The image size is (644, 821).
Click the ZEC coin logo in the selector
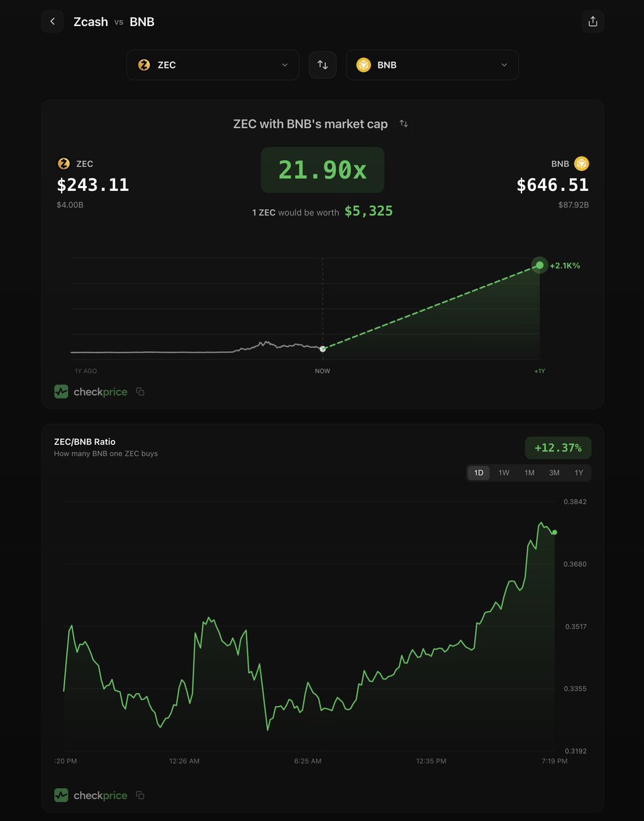144,65
